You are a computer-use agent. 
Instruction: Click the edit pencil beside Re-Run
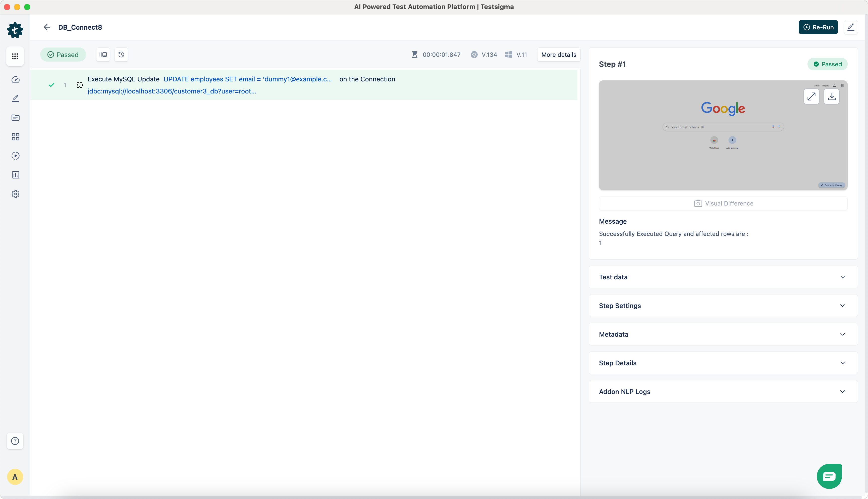click(851, 27)
